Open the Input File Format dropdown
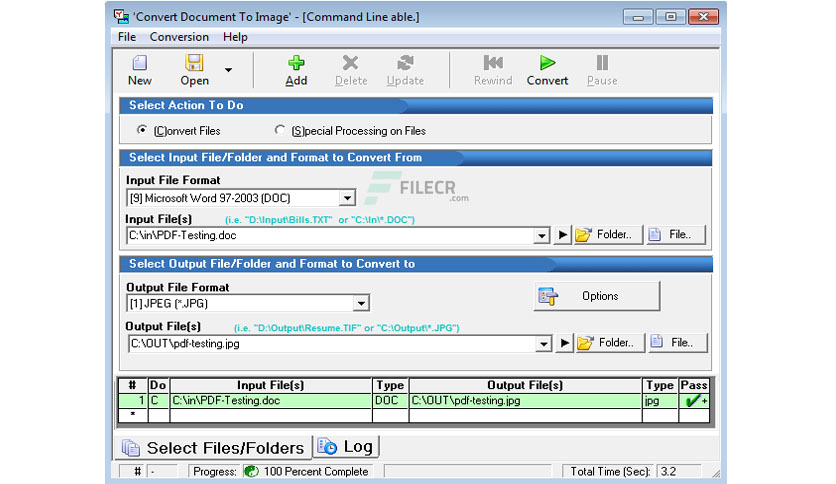 347,198
